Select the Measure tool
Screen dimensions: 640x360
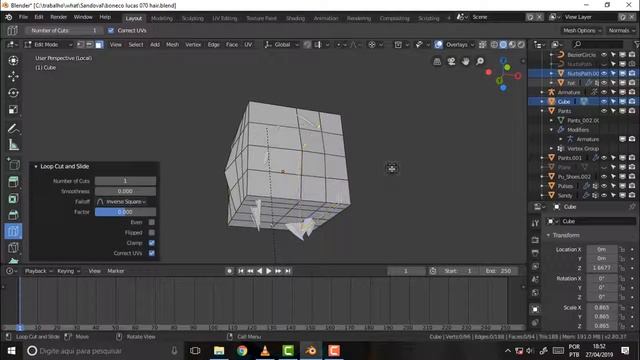click(x=13, y=145)
